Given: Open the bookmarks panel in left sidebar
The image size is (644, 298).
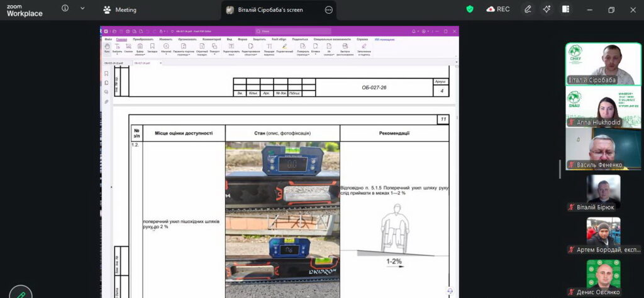Looking at the screenshot, I should tap(106, 74).
